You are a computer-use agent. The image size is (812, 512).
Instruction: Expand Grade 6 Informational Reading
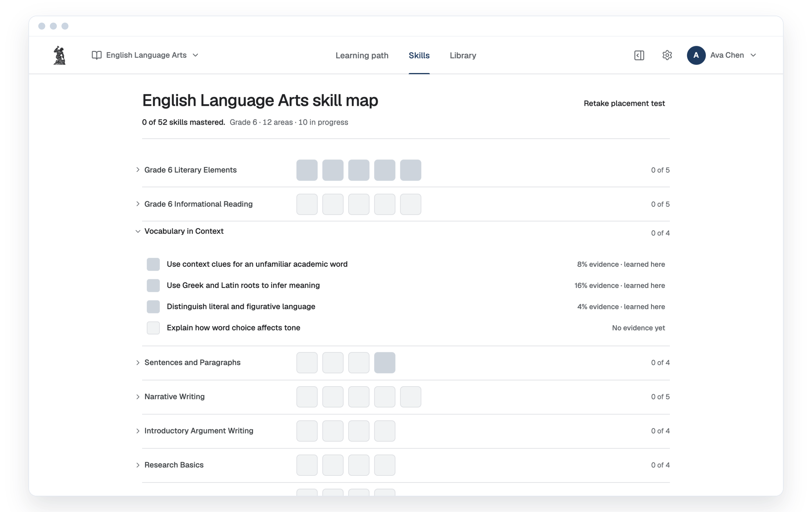(137, 204)
